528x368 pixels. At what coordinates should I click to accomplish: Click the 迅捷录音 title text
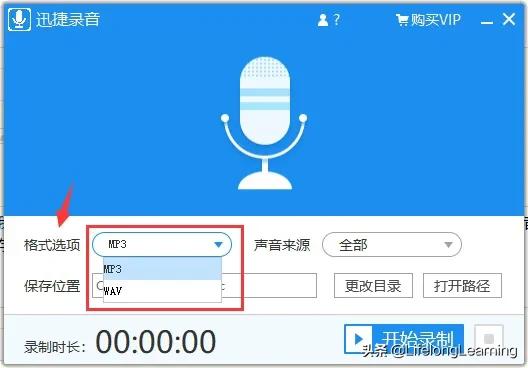[x=68, y=20]
